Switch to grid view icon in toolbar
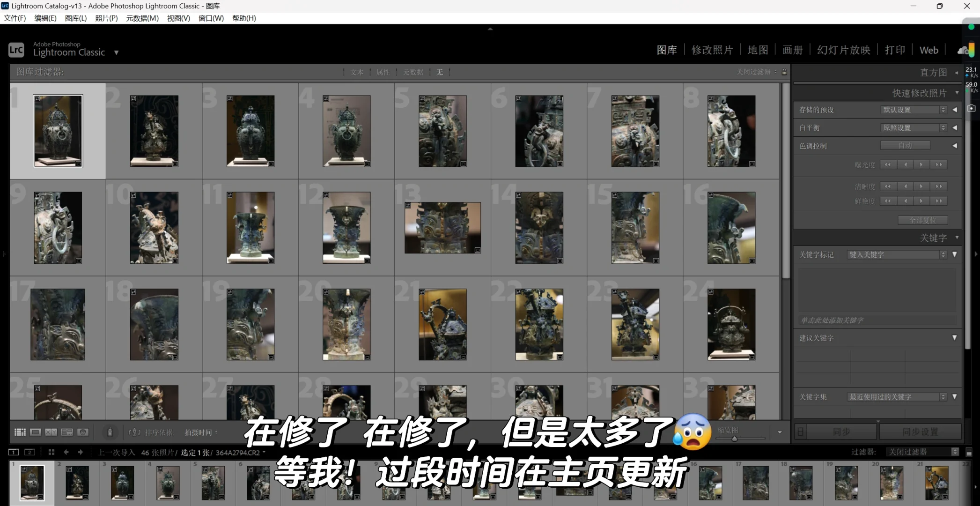The height and width of the screenshot is (506, 980). [20, 432]
